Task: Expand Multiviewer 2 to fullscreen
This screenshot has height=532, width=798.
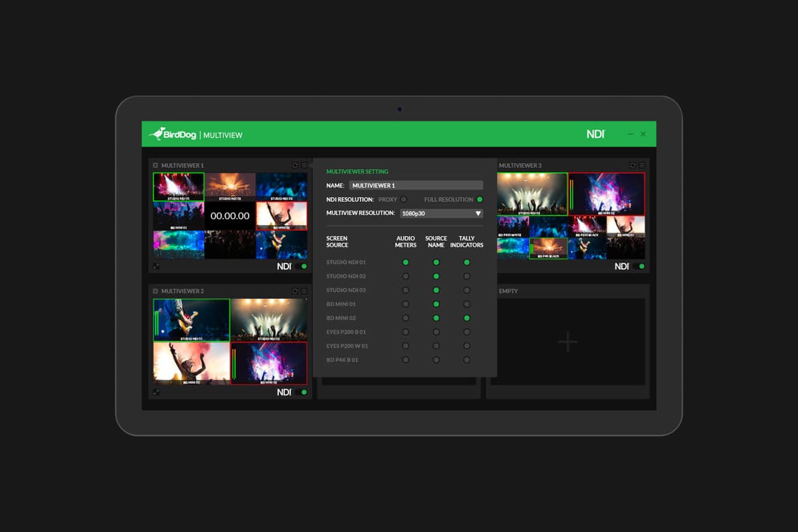Action: point(156,392)
